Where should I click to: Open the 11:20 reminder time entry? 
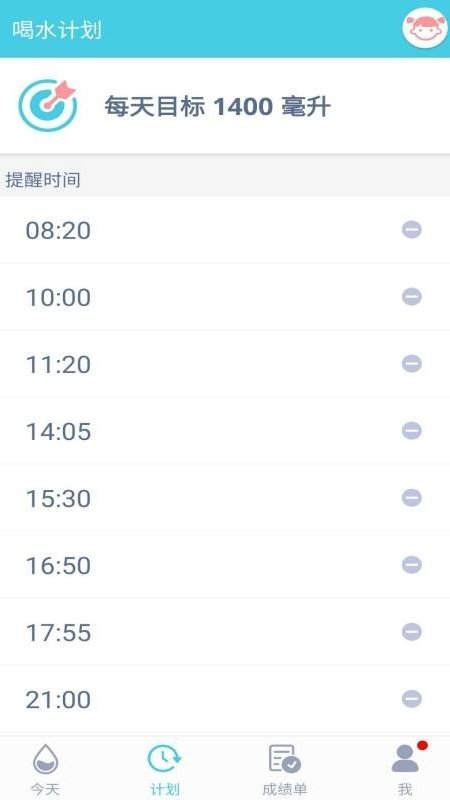[225, 364]
